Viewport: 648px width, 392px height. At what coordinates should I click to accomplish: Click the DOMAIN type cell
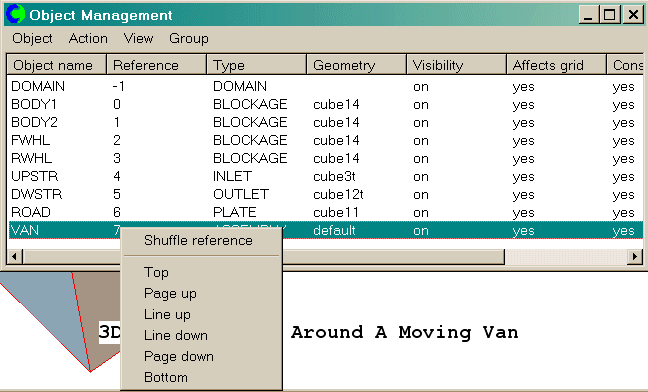click(240, 86)
